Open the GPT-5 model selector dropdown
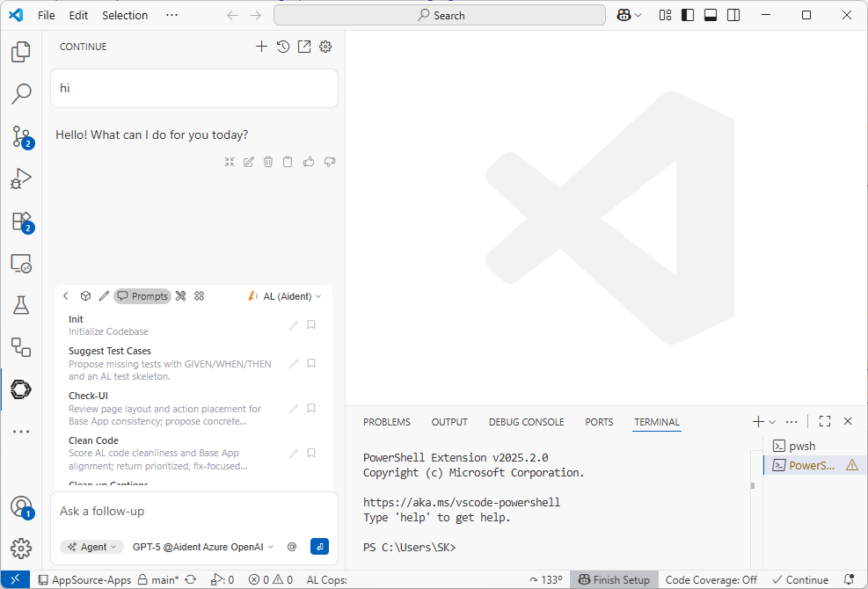This screenshot has width=868, height=589. (x=201, y=546)
